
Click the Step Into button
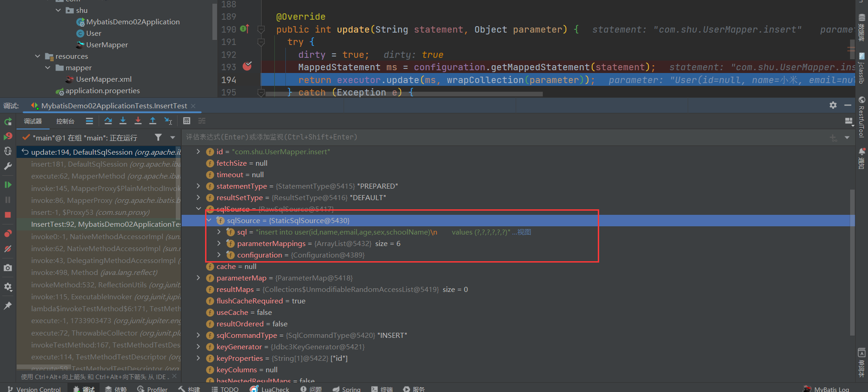pyautogui.click(x=123, y=121)
